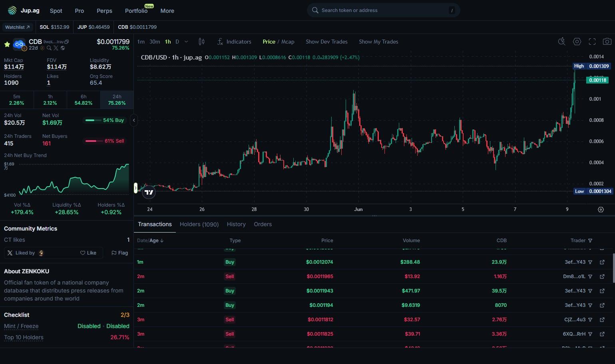Click the 61% Sell ratio bar
Image resolution: width=615 pixels, height=364 pixels.
[105, 141]
